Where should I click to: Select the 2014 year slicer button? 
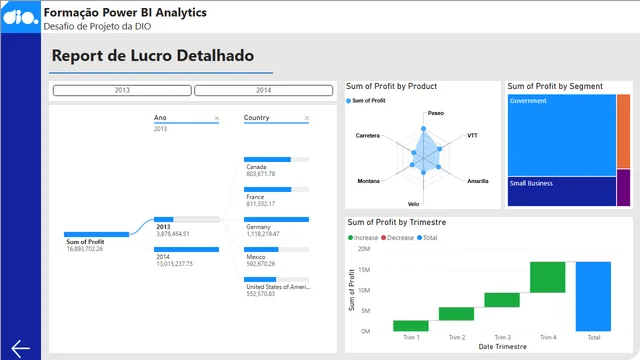click(264, 90)
